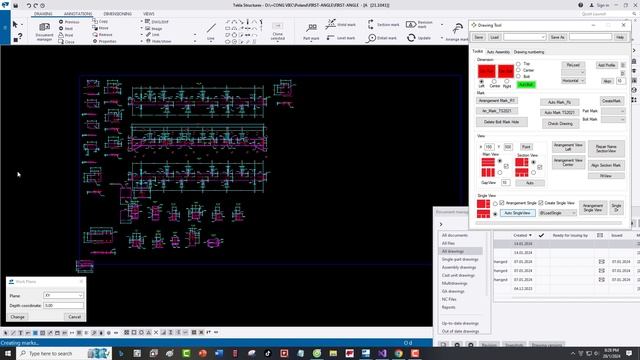Go to Next drawing
The height and width of the screenshot is (360, 640).
pos(66,28)
